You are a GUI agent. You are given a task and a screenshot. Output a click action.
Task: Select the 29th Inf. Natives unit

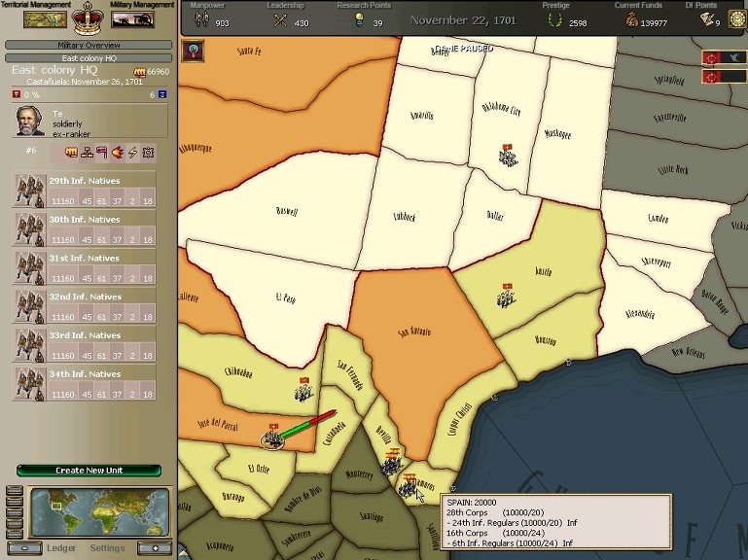point(86,190)
